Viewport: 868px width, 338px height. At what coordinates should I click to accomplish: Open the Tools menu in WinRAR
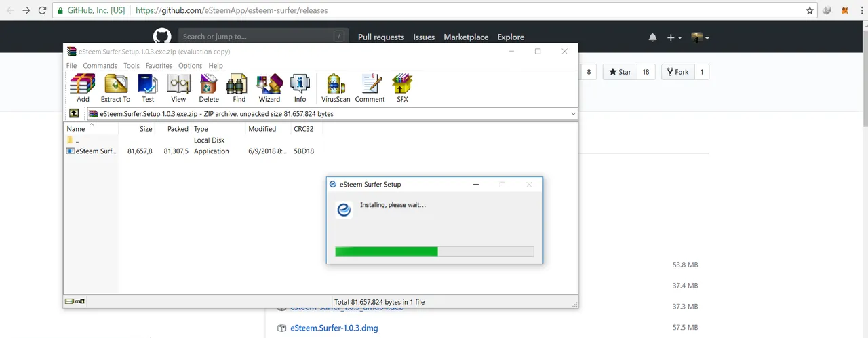pos(132,66)
